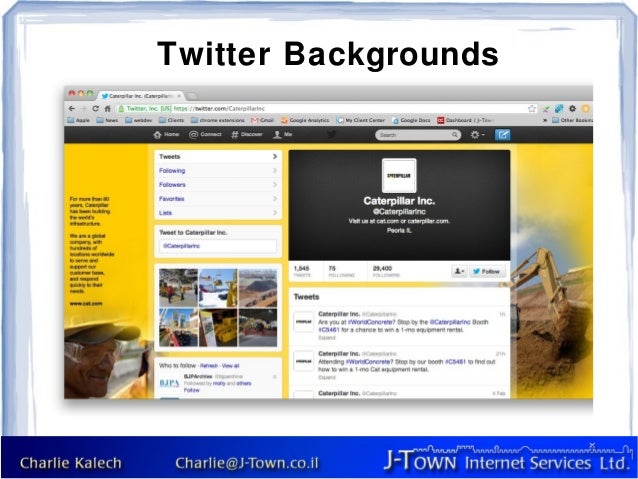Screen dimensions: 638x479
Task: Select Tweets in the profile sidebar
Action: tap(218, 157)
